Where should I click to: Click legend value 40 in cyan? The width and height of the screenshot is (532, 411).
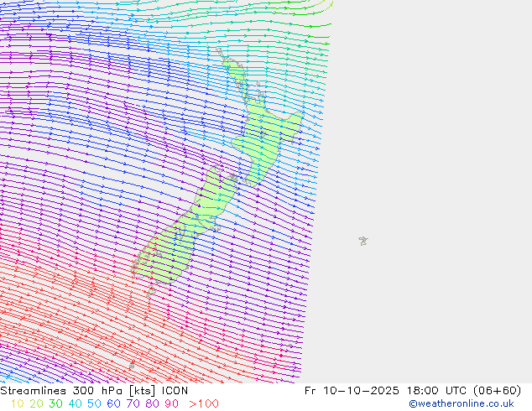pyautogui.click(x=75, y=403)
